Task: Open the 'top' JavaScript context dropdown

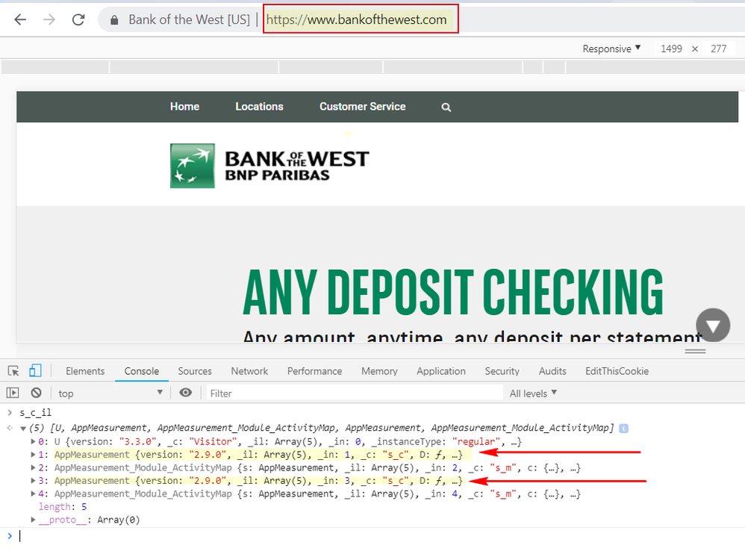Action: (x=110, y=393)
